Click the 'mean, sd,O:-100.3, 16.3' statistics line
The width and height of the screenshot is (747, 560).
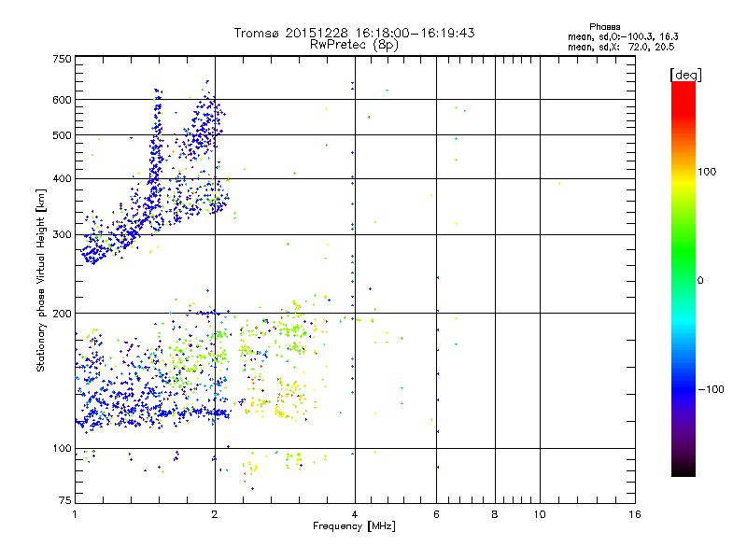point(623,36)
